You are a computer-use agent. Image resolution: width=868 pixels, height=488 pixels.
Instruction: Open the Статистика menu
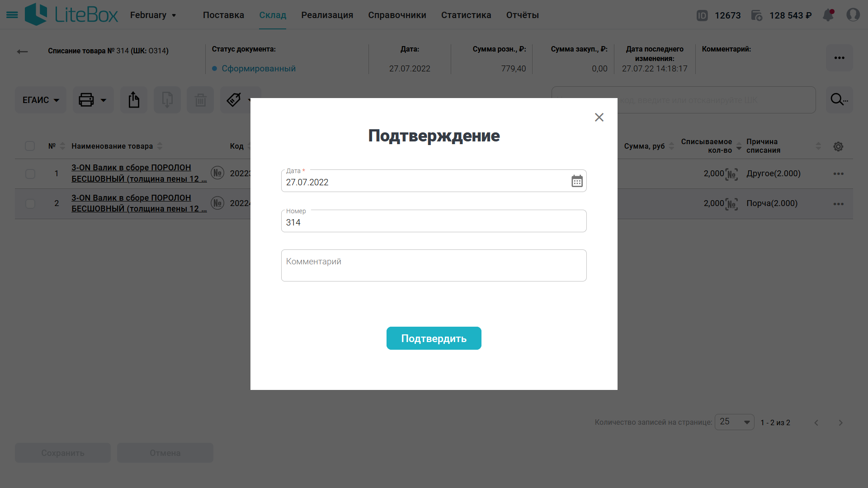(x=466, y=15)
